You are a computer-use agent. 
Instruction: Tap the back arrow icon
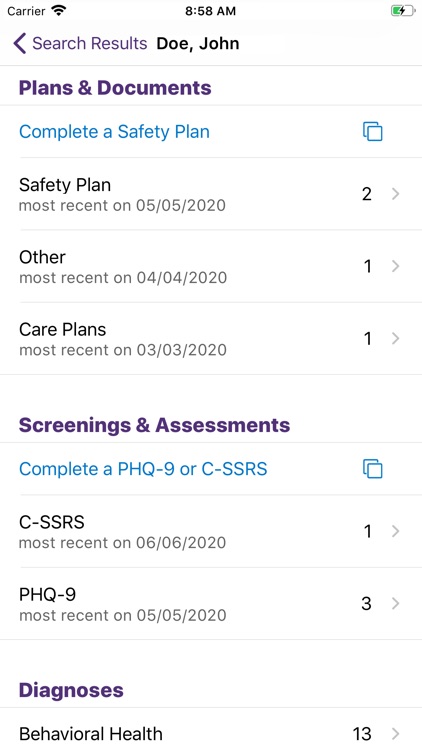click(20, 44)
